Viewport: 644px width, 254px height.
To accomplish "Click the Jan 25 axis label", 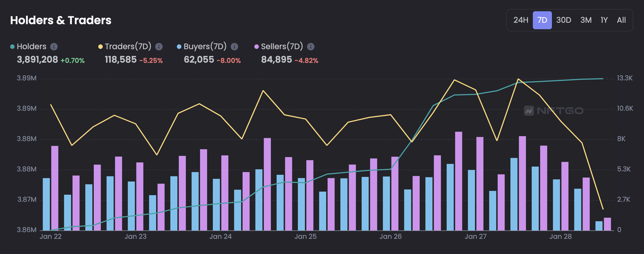I will (x=305, y=237).
